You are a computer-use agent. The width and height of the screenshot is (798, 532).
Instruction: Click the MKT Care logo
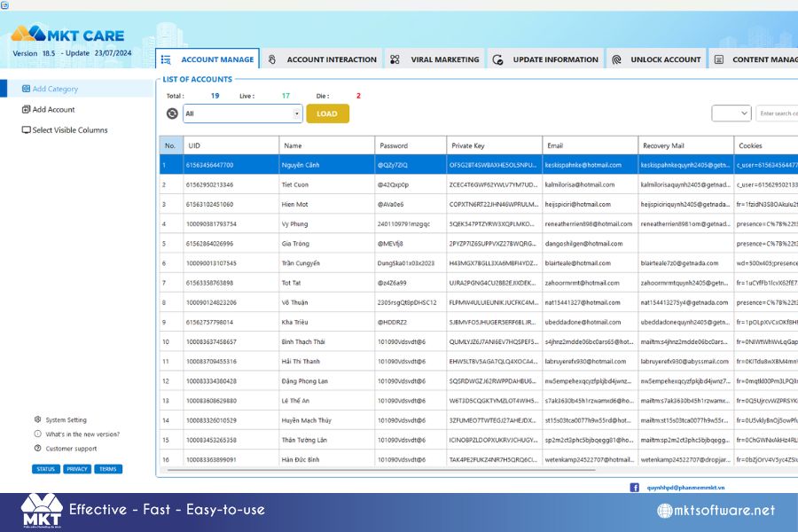pos(67,35)
